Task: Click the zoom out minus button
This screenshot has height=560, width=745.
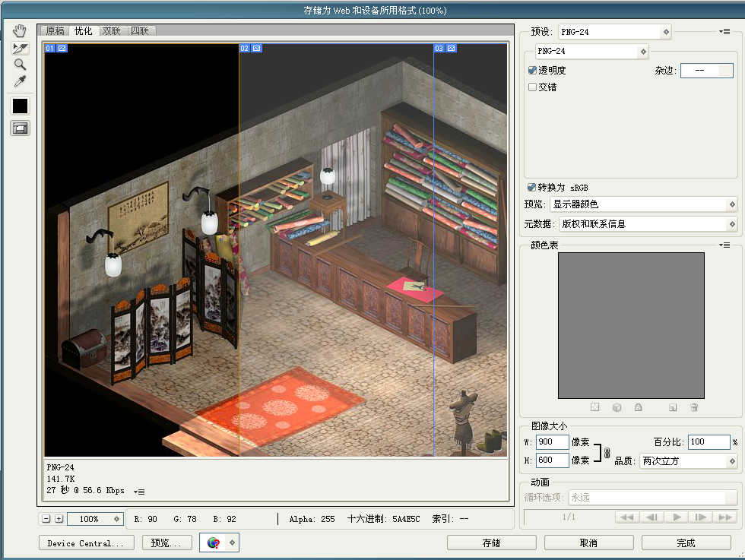Action: coord(46,519)
